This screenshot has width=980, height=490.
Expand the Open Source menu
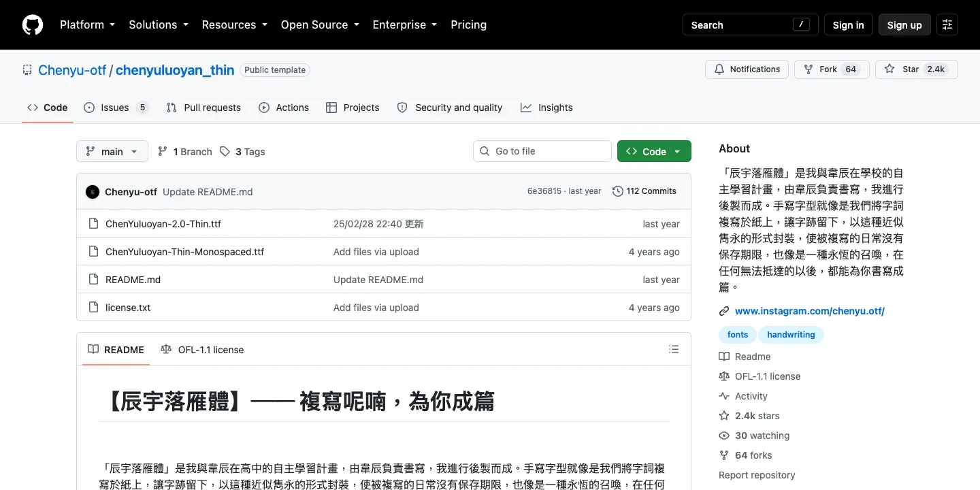(320, 24)
